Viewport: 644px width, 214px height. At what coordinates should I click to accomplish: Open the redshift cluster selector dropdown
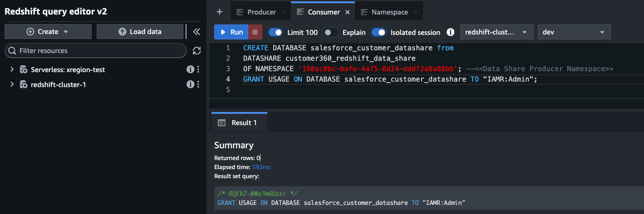pos(496,32)
